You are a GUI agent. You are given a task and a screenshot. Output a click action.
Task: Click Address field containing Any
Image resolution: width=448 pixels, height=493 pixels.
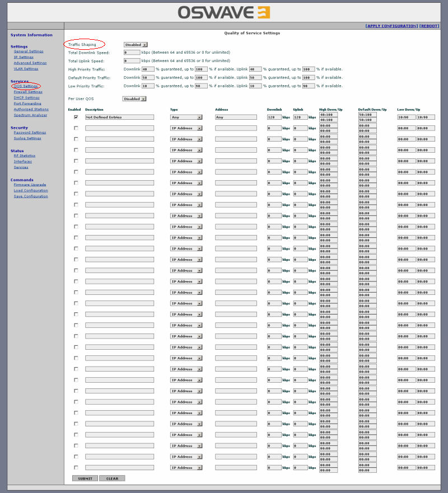pos(236,117)
